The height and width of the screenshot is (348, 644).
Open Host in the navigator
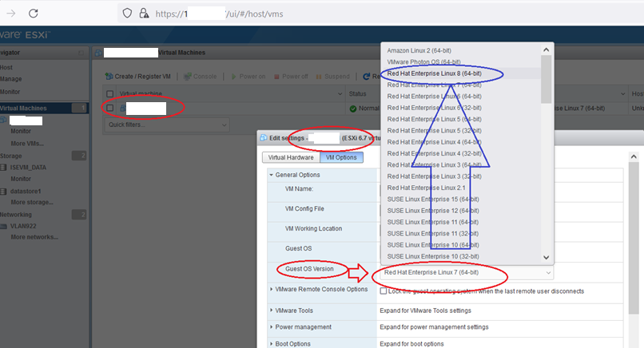click(6, 67)
